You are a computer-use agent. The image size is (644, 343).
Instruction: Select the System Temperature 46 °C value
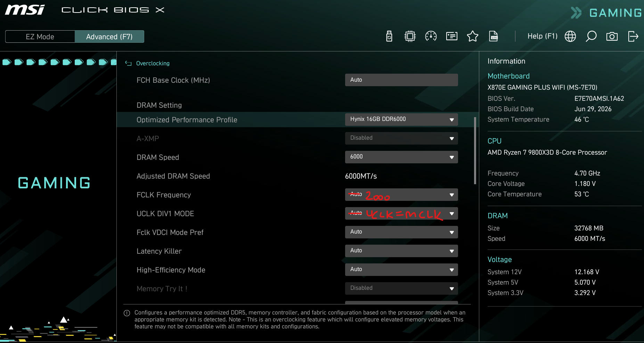click(x=582, y=120)
